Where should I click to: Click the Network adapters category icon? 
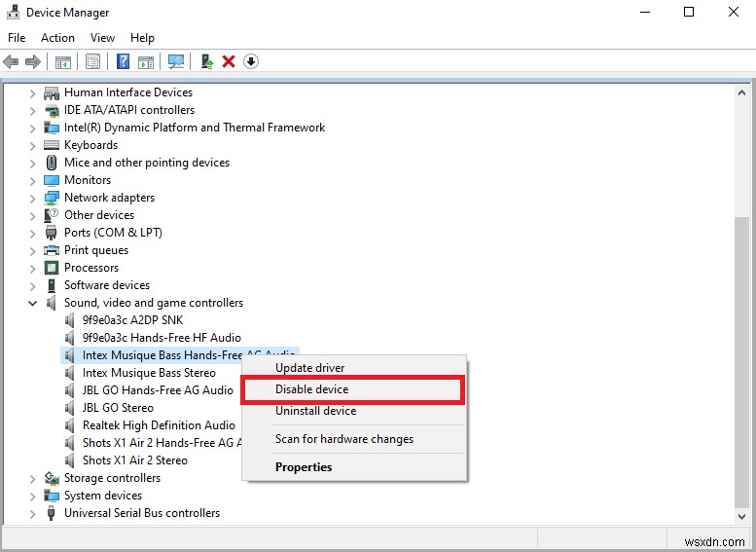pyautogui.click(x=52, y=198)
